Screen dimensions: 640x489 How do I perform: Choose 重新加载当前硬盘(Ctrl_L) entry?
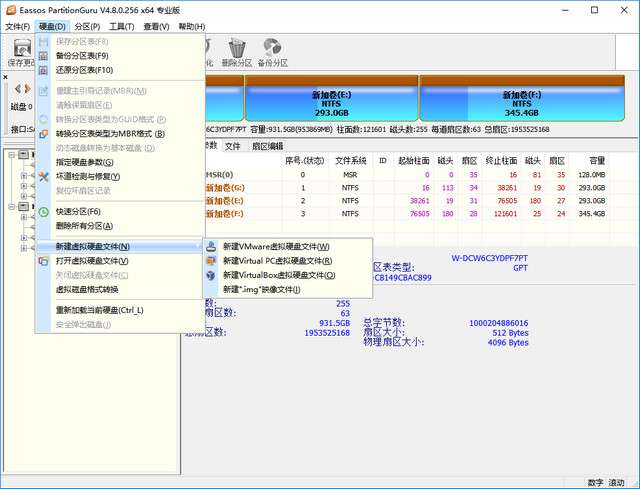pos(100,310)
